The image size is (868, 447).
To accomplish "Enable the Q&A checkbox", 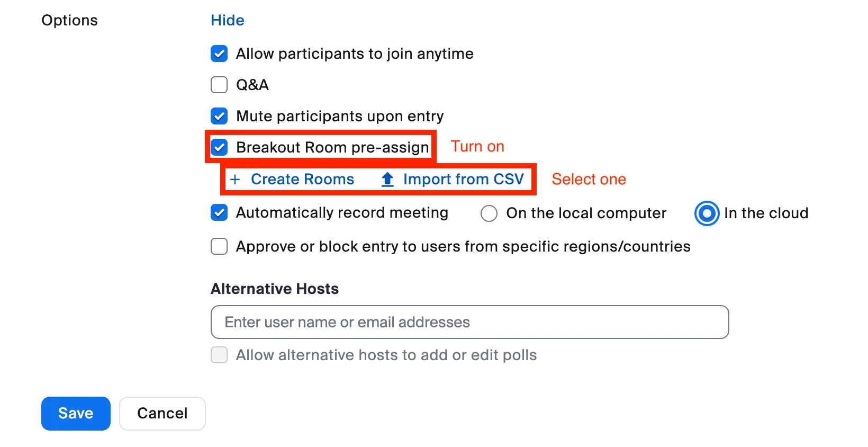I will coord(219,85).
